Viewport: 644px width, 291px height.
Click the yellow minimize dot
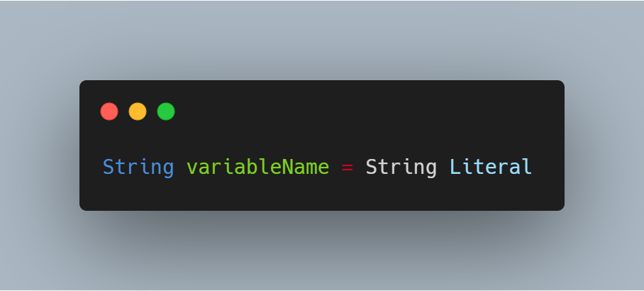point(138,111)
